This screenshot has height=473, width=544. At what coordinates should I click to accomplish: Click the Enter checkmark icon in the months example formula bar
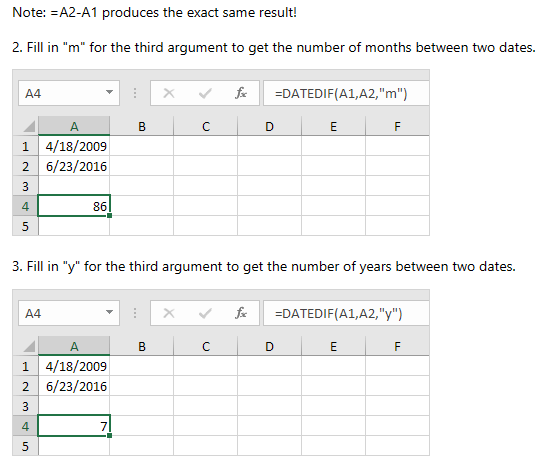(205, 93)
